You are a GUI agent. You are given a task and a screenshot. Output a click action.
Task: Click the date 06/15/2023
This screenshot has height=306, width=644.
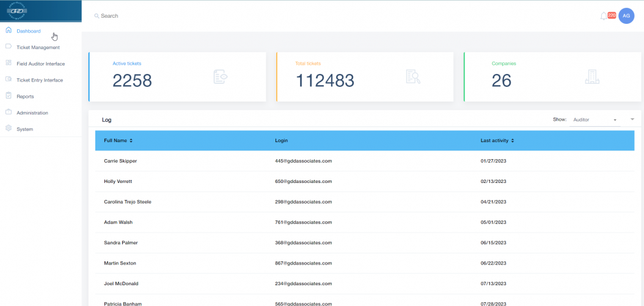click(x=493, y=243)
